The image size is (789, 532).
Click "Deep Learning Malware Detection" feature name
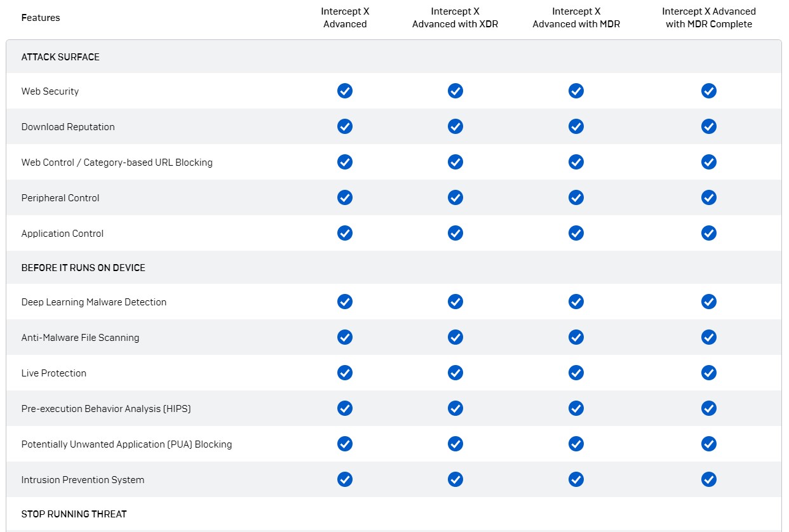(94, 302)
